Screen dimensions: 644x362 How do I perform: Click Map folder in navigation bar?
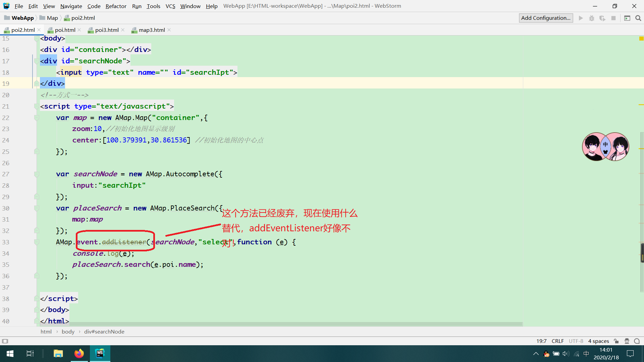49,18
